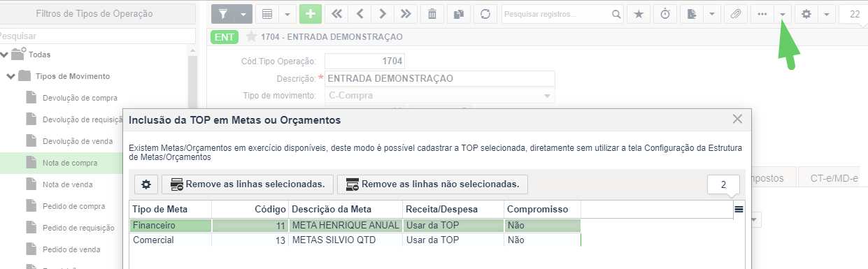Click code 13 cell
This screenshot has height=269, width=868.
point(250,240)
